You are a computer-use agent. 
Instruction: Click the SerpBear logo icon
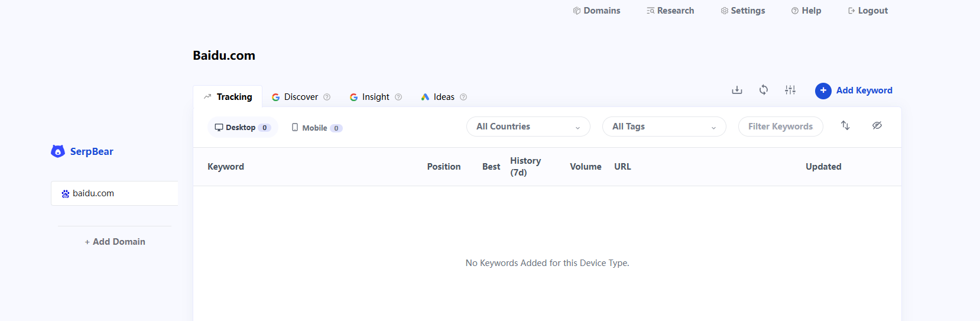[58, 151]
